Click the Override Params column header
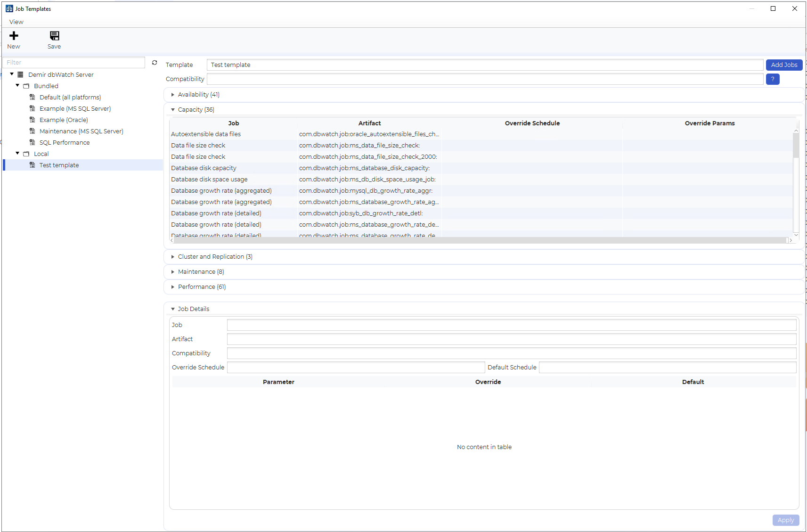 click(x=709, y=123)
